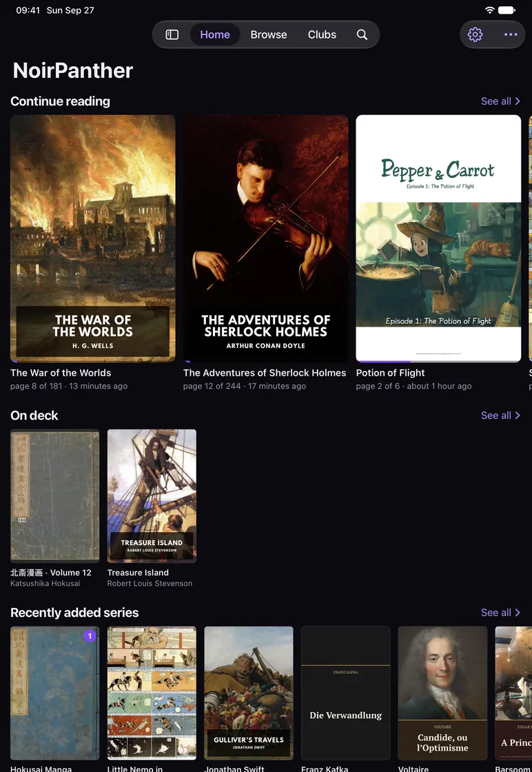Tap the Wi-Fi status icon
This screenshot has height=772, width=532.
coord(489,10)
